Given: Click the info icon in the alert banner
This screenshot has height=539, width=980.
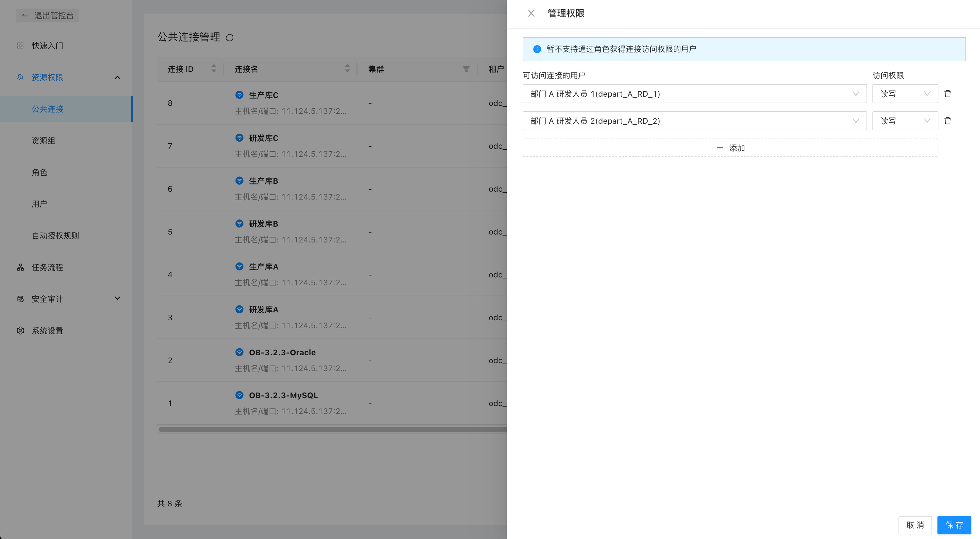Looking at the screenshot, I should [537, 49].
